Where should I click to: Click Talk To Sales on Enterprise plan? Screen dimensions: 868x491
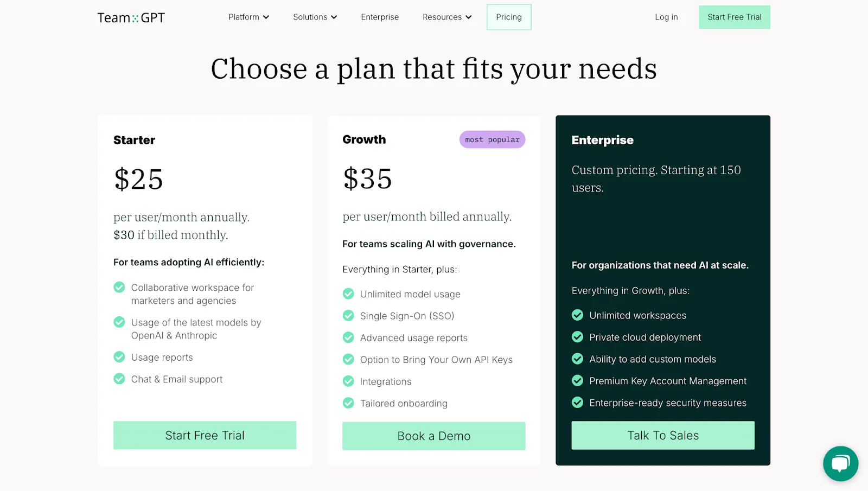tap(662, 435)
